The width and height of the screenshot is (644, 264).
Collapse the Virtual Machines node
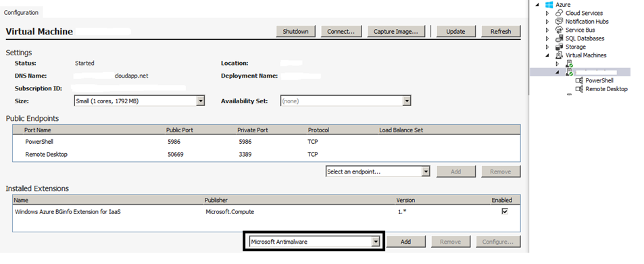point(547,55)
